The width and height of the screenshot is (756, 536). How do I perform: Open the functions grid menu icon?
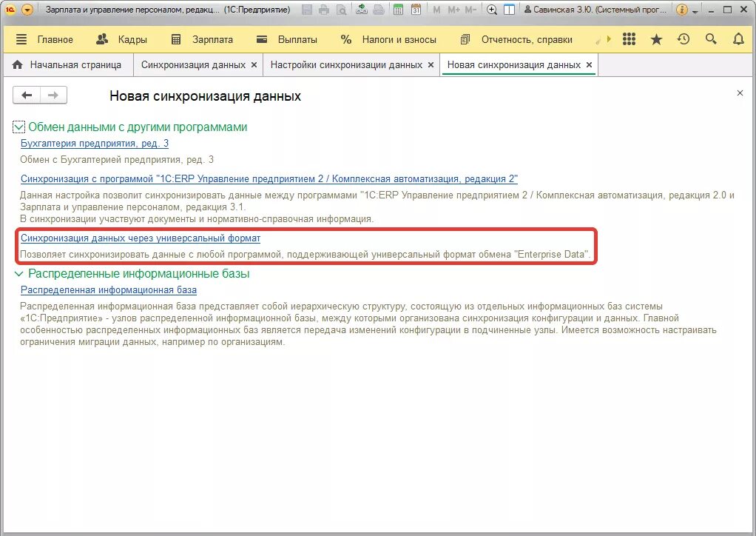[629, 39]
